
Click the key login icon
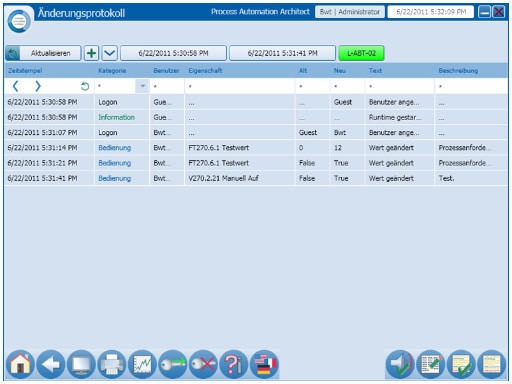tap(173, 364)
